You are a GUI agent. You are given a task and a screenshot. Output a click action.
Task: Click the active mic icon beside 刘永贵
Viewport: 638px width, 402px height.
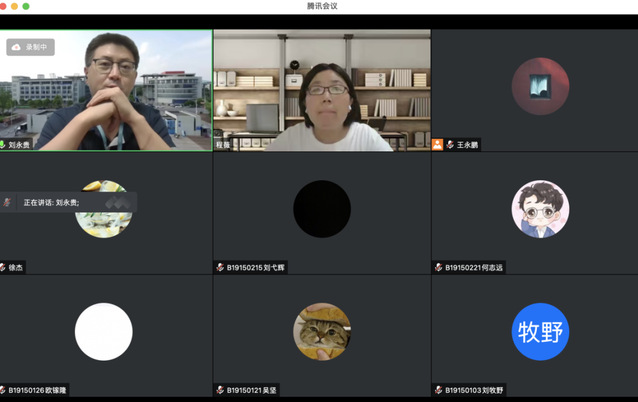click(x=4, y=144)
